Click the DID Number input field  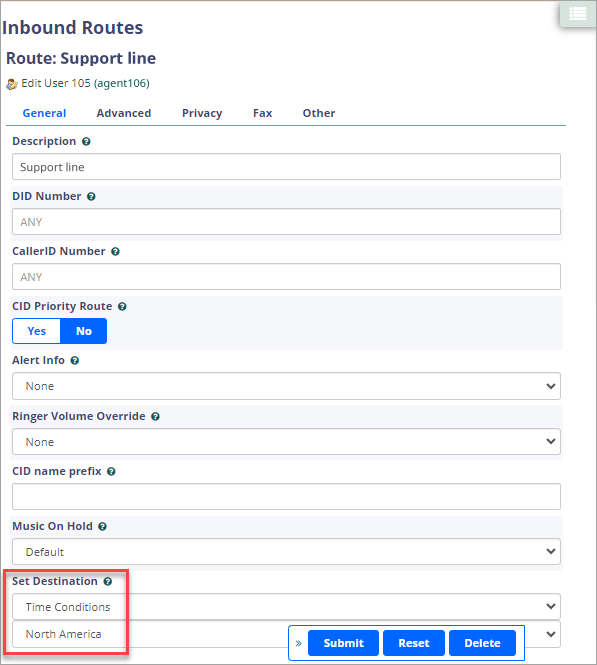[286, 222]
